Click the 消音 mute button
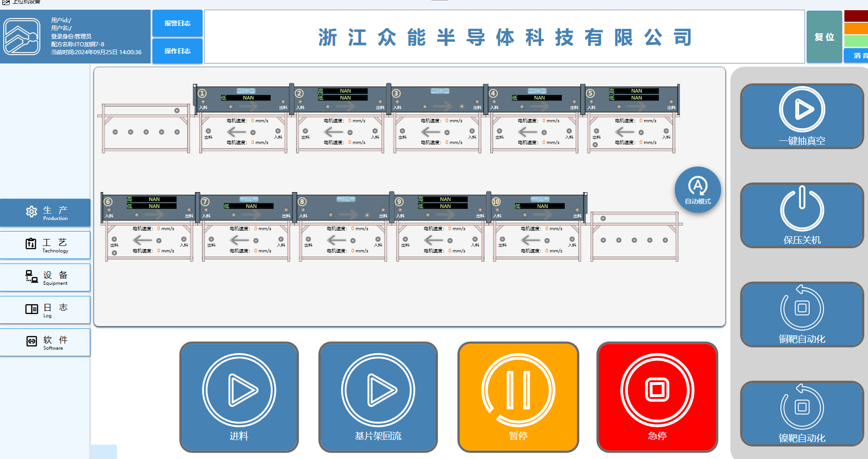This screenshot has height=459, width=868. pyautogui.click(x=856, y=56)
